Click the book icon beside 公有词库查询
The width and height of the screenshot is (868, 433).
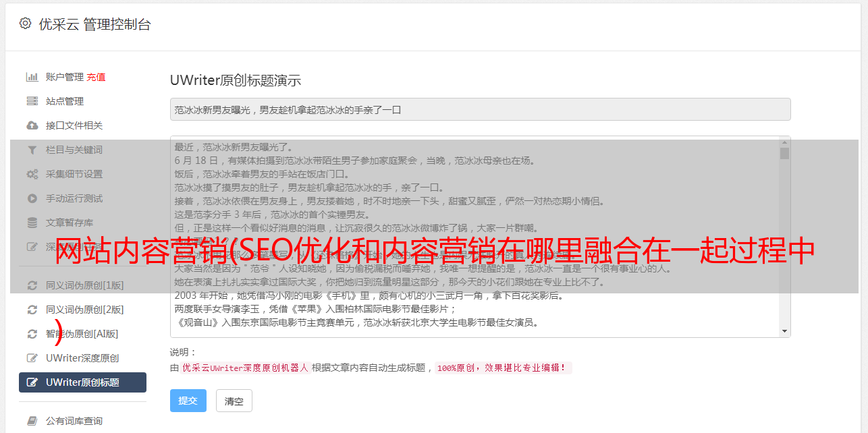(x=32, y=421)
